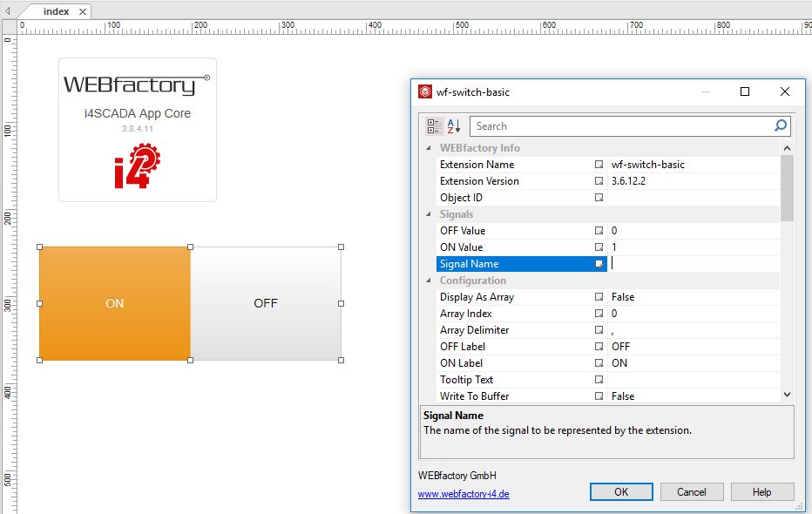
Task: Click the signal selector icon beside Signal Name
Action: 599,263
